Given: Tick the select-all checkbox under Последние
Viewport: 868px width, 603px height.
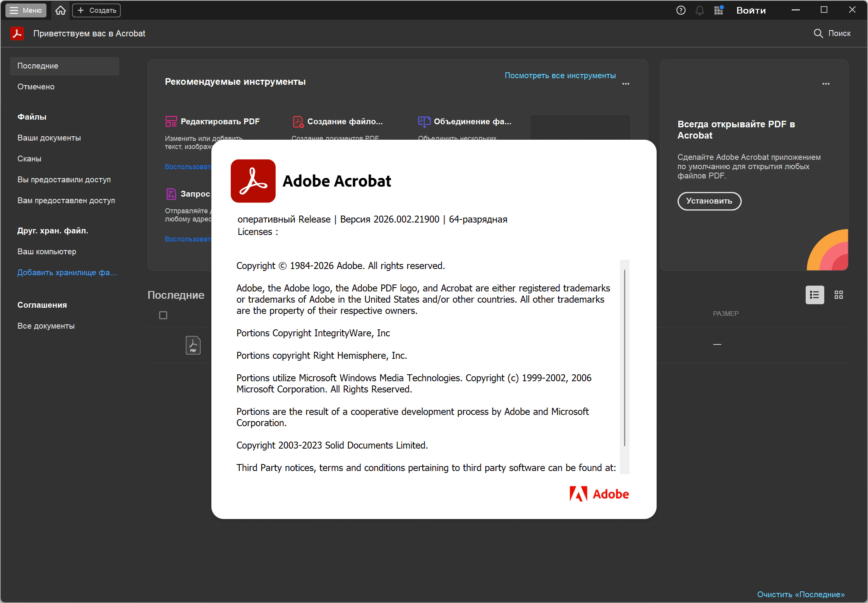Looking at the screenshot, I should [x=163, y=315].
